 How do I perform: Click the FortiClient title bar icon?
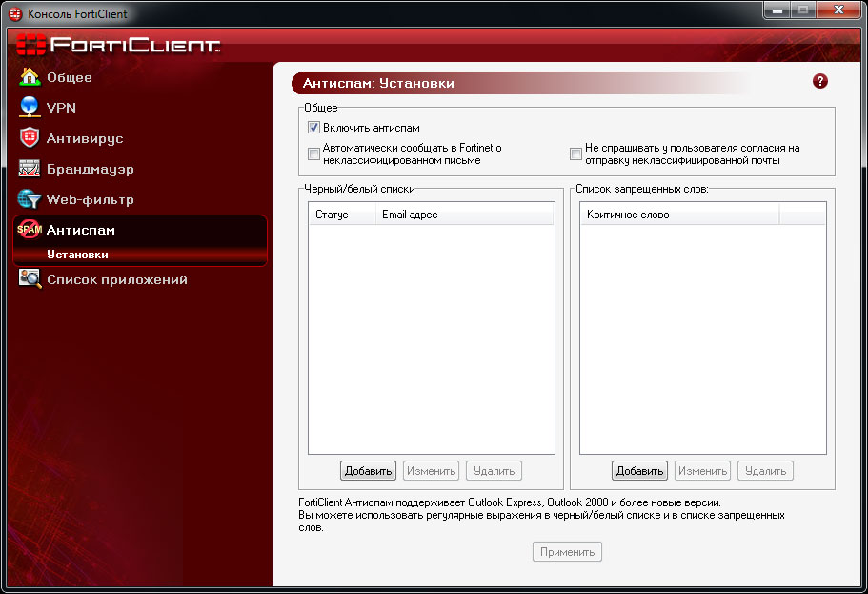pyautogui.click(x=15, y=14)
